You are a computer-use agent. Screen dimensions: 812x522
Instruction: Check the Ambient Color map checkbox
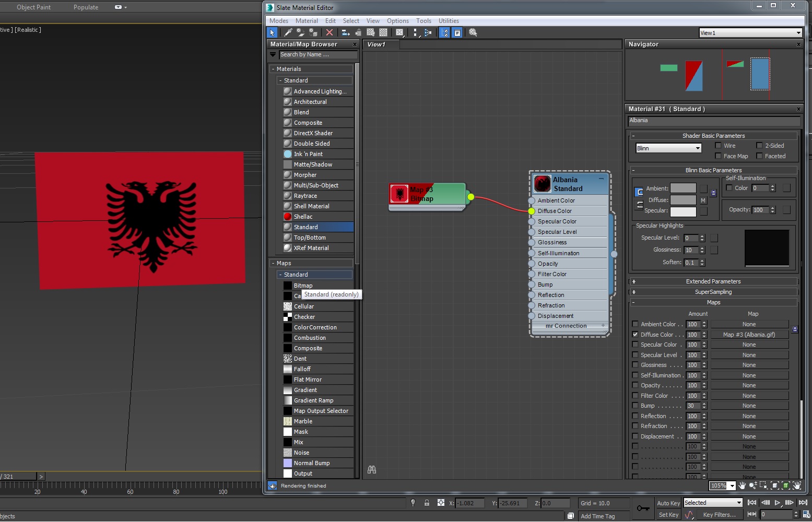(x=635, y=324)
